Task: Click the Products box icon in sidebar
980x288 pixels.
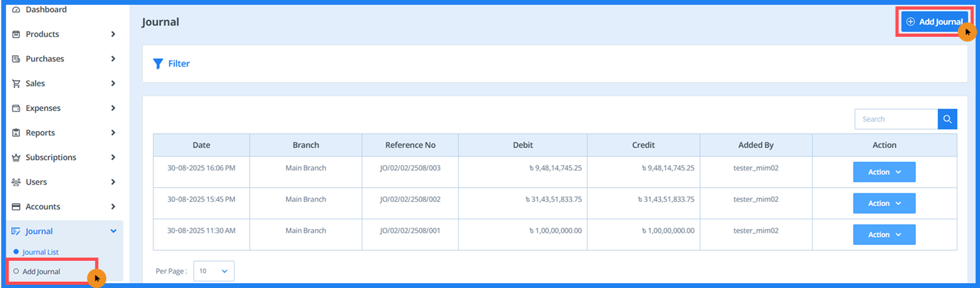Action: click(16, 34)
